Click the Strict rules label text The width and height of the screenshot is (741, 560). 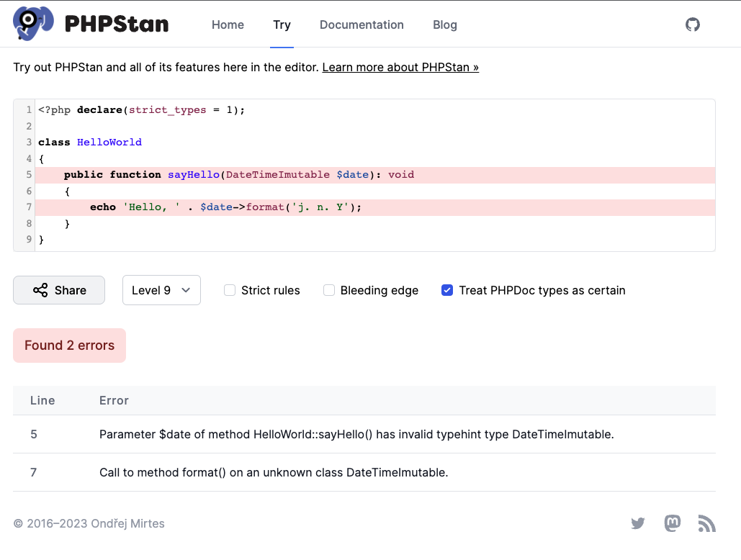(270, 290)
